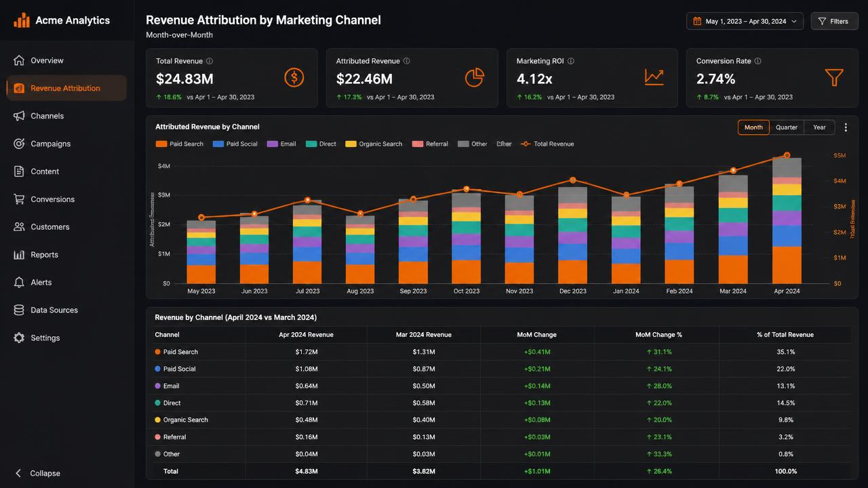Click the Reports menu label
Image resolution: width=868 pixels, height=488 pixels.
[44, 255]
